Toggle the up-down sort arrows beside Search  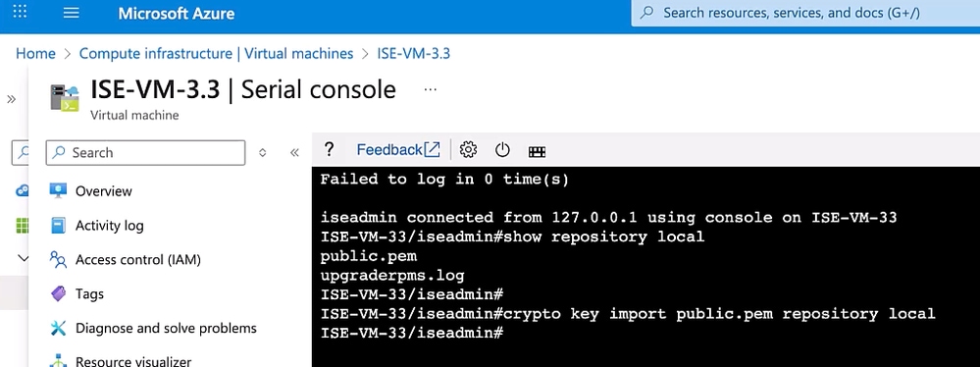coord(263,152)
